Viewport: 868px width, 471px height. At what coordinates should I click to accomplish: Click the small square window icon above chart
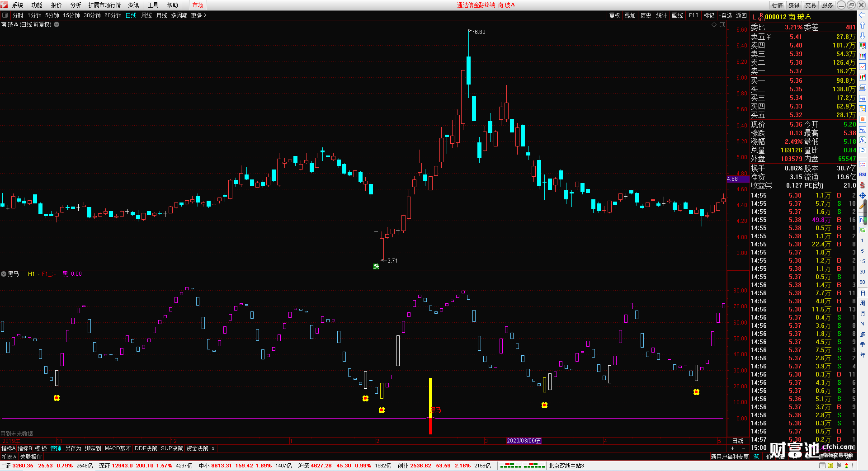(x=722, y=25)
